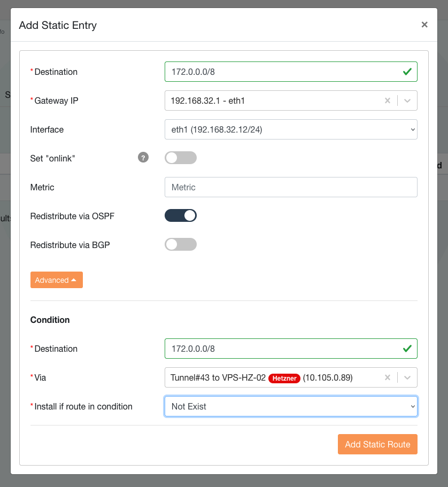Open the Install if route in condition dropdown
The image size is (448, 487).
tap(290, 406)
